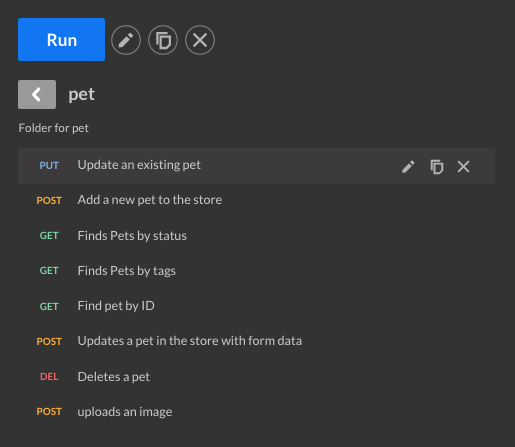This screenshot has height=447, width=515.
Task: Open the Finds Pets by status request
Action: pos(256,236)
